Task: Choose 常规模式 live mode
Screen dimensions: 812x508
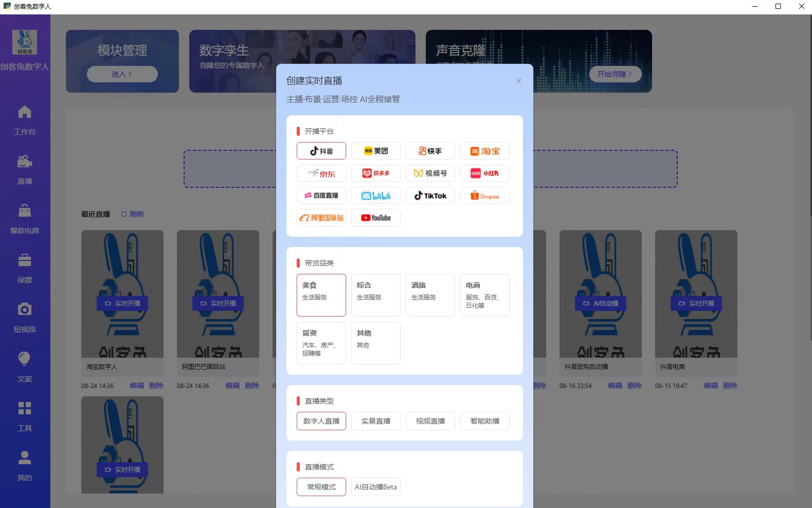Action: 321,487
